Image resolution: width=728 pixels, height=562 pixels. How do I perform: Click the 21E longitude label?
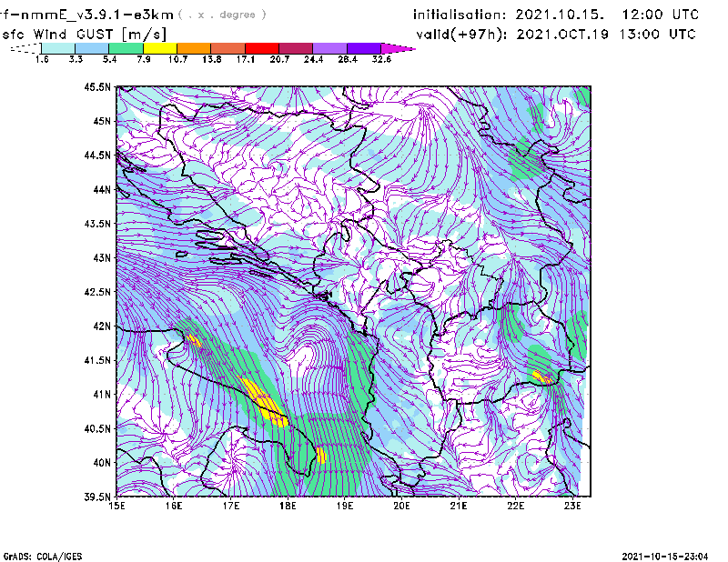(x=459, y=506)
